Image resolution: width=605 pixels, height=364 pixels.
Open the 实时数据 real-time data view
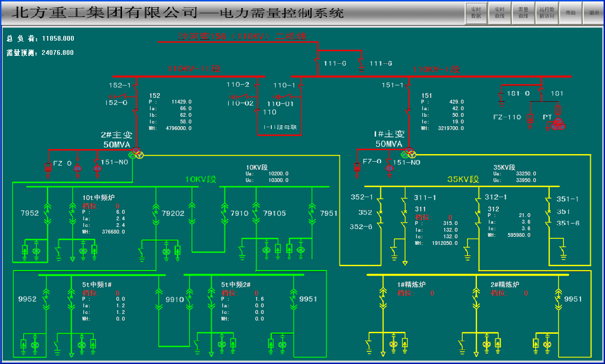476,13
